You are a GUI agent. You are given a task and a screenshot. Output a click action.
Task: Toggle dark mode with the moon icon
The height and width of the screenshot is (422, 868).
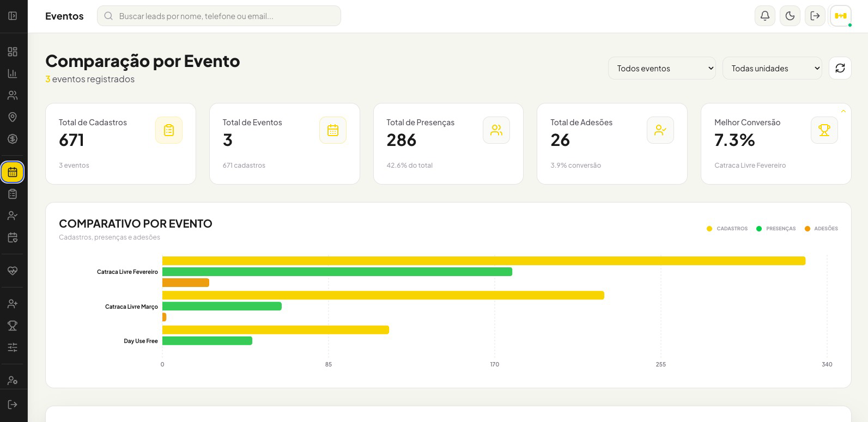coord(790,16)
